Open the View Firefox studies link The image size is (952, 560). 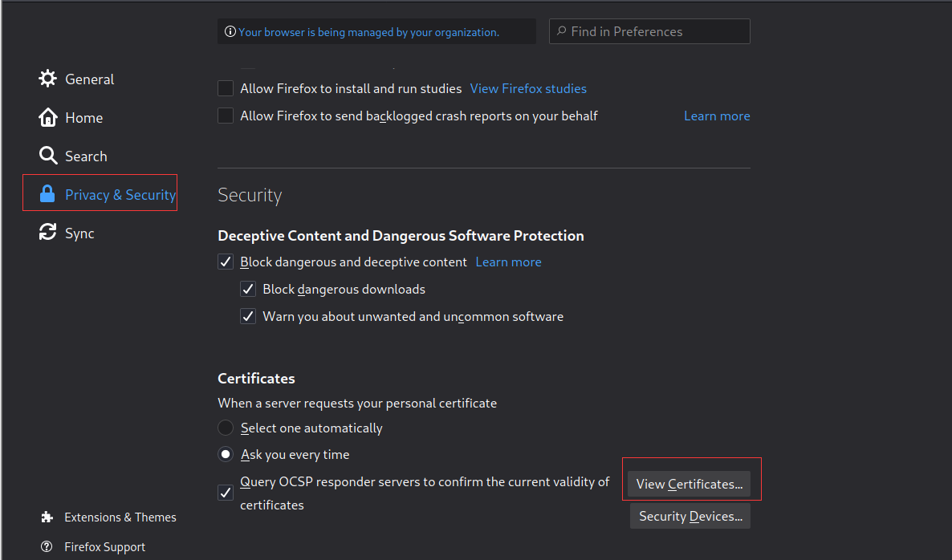tap(528, 88)
